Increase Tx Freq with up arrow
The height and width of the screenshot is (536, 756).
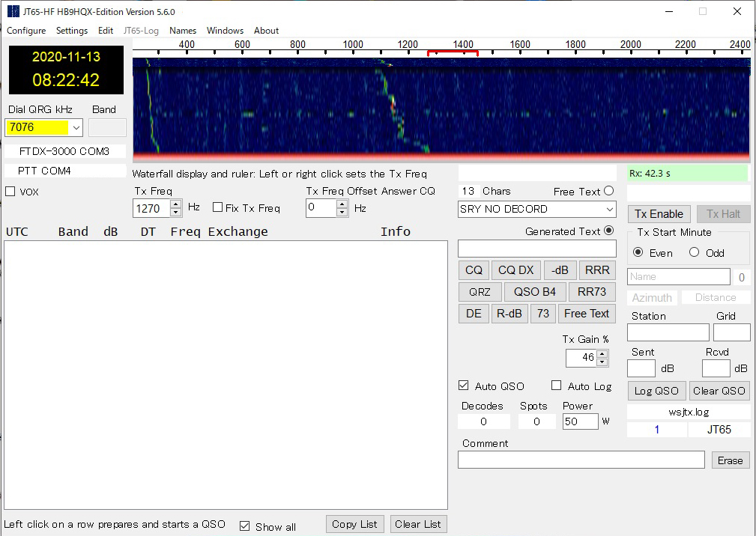176,204
